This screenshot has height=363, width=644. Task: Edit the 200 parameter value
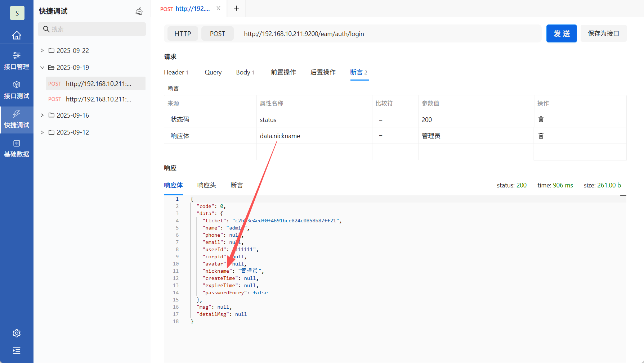(476, 119)
